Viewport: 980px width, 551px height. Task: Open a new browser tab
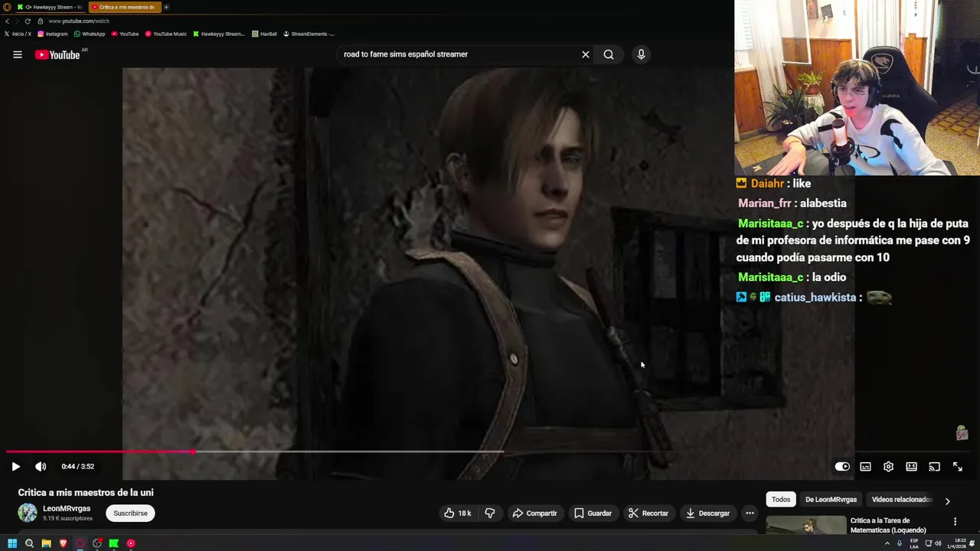pos(166,7)
